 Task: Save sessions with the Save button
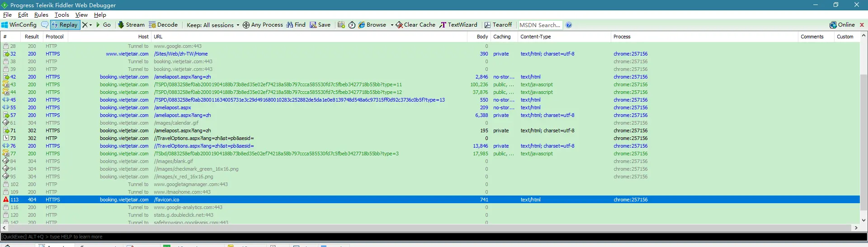point(320,25)
